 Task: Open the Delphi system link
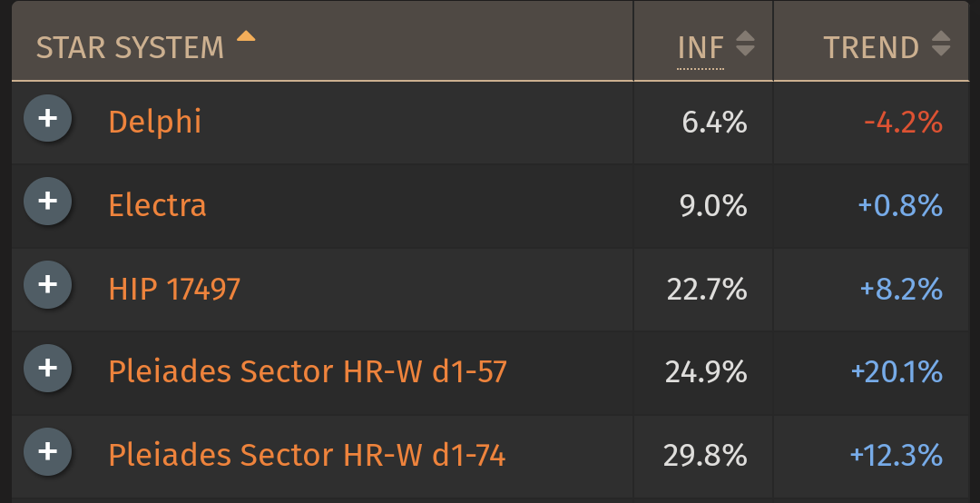(x=155, y=122)
